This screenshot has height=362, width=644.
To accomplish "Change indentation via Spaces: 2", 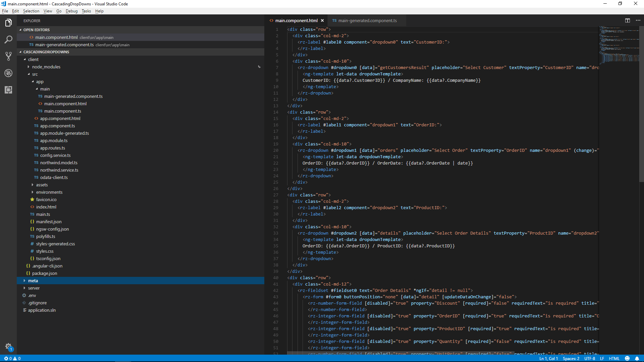I will coord(571,359).
